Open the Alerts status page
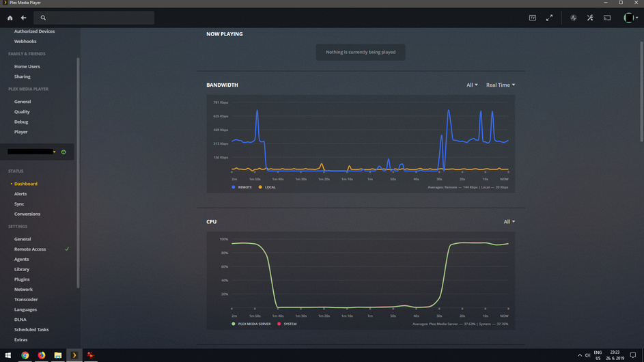Image resolution: width=644 pixels, height=362 pixels. point(20,194)
